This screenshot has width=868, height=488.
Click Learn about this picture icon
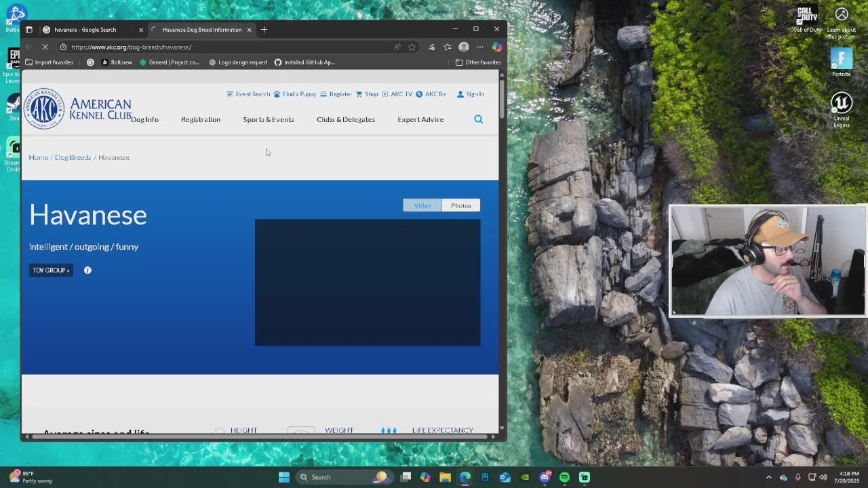[x=842, y=23]
